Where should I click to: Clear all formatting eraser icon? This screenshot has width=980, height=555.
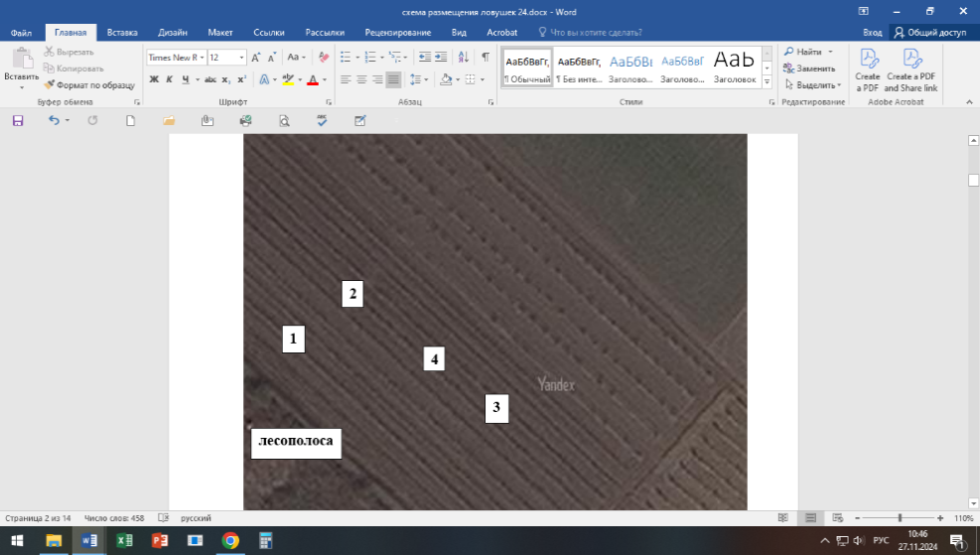pyautogui.click(x=323, y=58)
